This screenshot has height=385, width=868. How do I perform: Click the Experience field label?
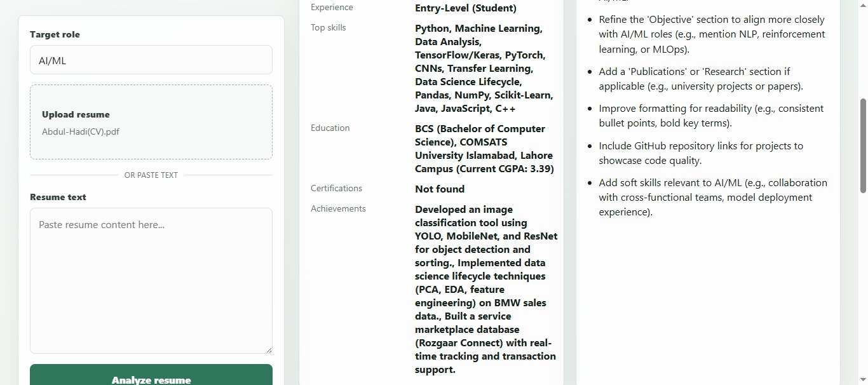pos(332,8)
